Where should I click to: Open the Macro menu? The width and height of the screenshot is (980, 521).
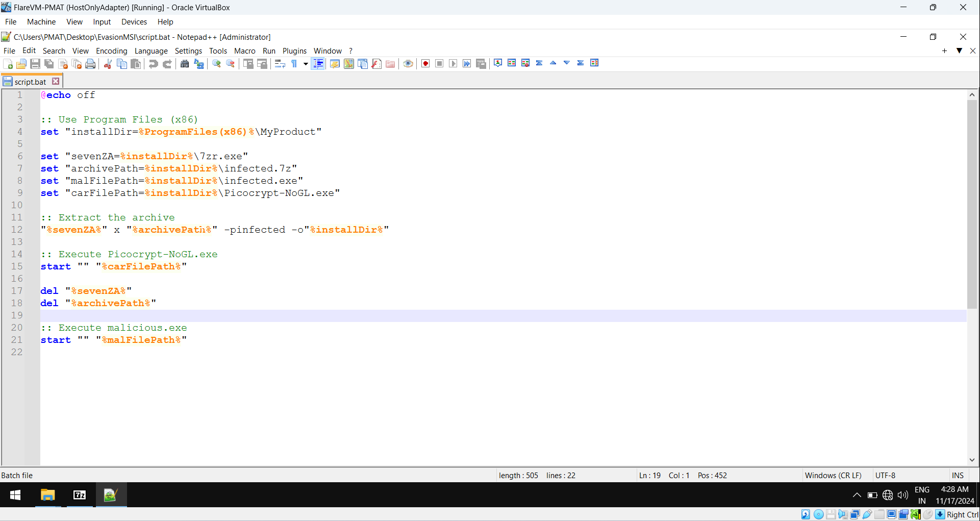[245, 51]
